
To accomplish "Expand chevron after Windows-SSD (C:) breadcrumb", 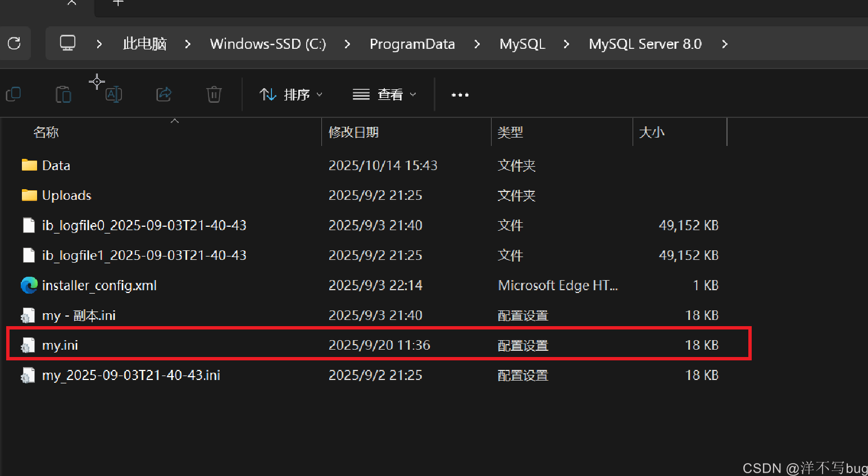I will pos(347,44).
